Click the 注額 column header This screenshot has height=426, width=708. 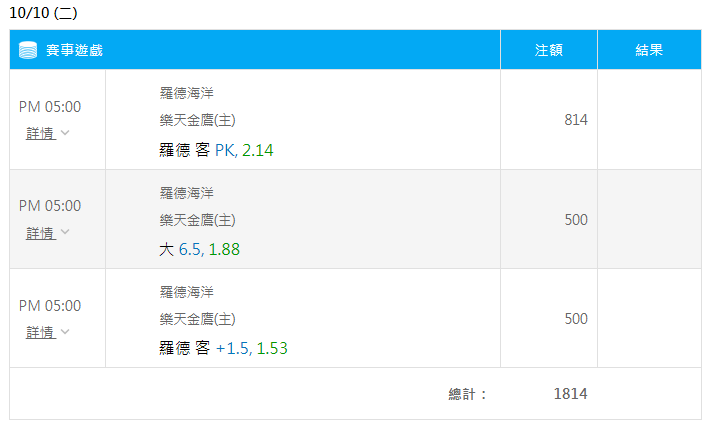tap(549, 50)
